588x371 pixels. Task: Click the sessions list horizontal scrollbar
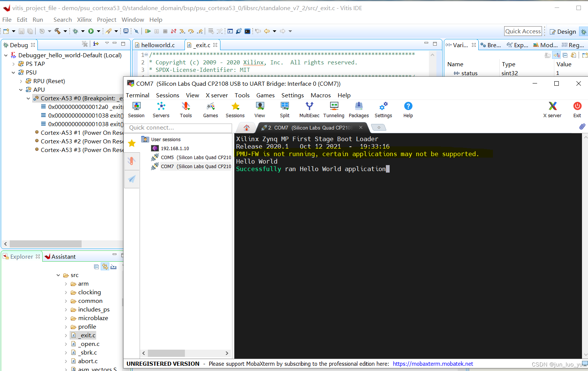tap(167, 353)
